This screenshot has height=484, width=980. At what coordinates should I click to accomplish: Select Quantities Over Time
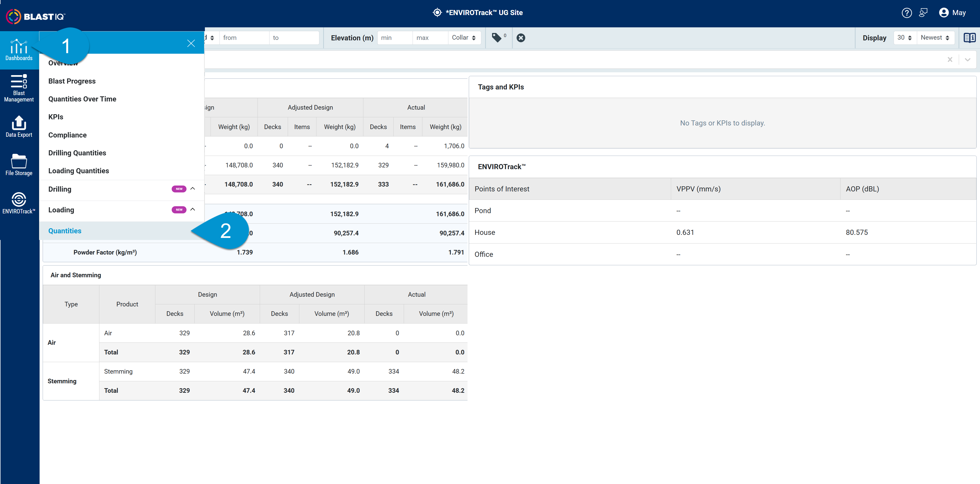pos(82,99)
